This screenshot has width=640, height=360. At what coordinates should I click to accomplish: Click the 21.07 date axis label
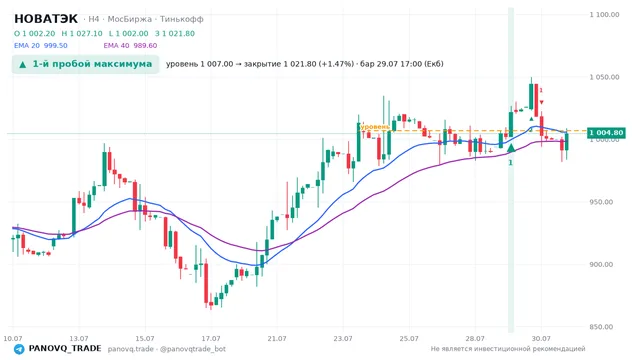click(277, 338)
